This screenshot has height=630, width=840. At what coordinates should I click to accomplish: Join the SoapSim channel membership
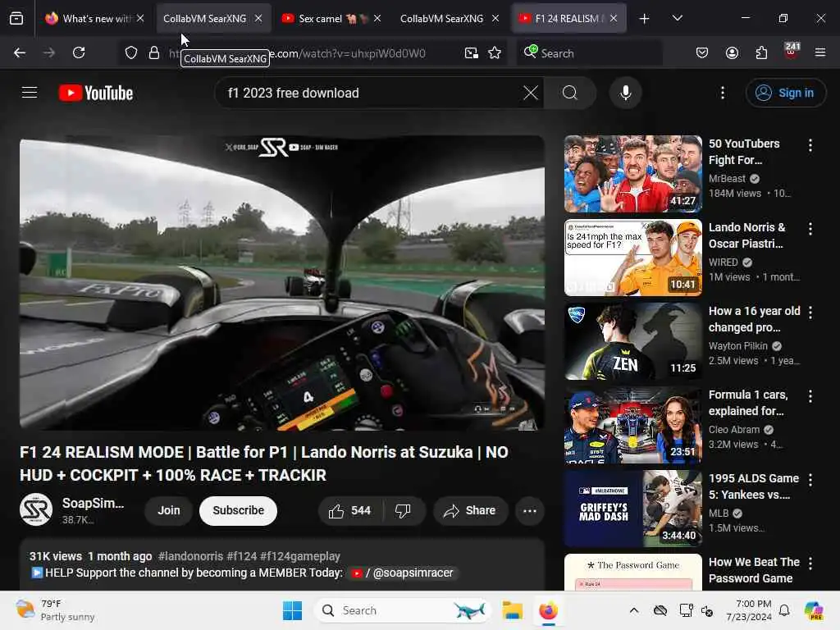pos(169,510)
